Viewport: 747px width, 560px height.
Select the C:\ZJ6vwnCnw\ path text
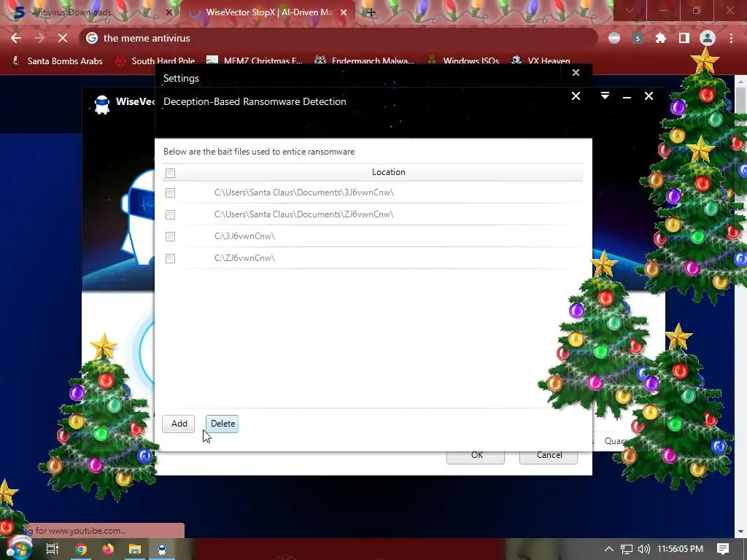[x=245, y=258]
